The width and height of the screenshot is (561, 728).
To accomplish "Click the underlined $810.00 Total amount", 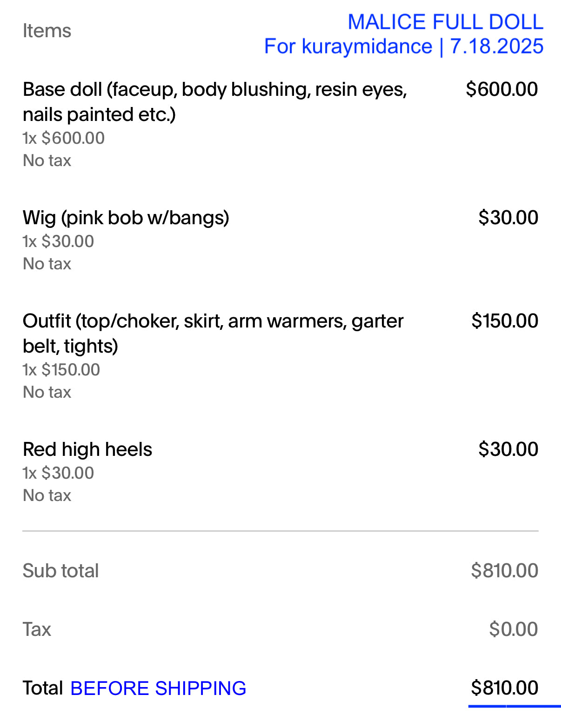I will pyautogui.click(x=504, y=688).
